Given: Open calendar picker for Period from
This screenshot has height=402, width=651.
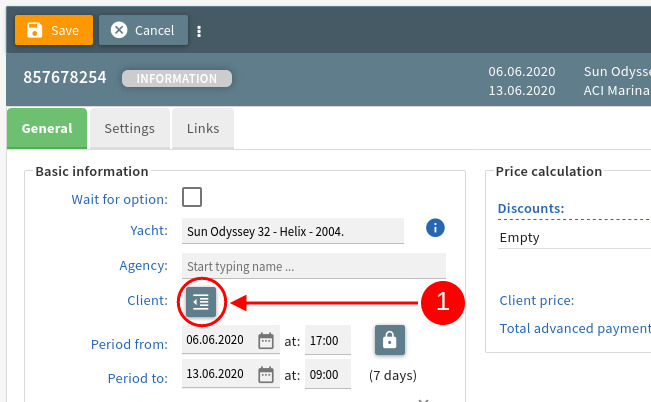Looking at the screenshot, I should tap(266, 341).
